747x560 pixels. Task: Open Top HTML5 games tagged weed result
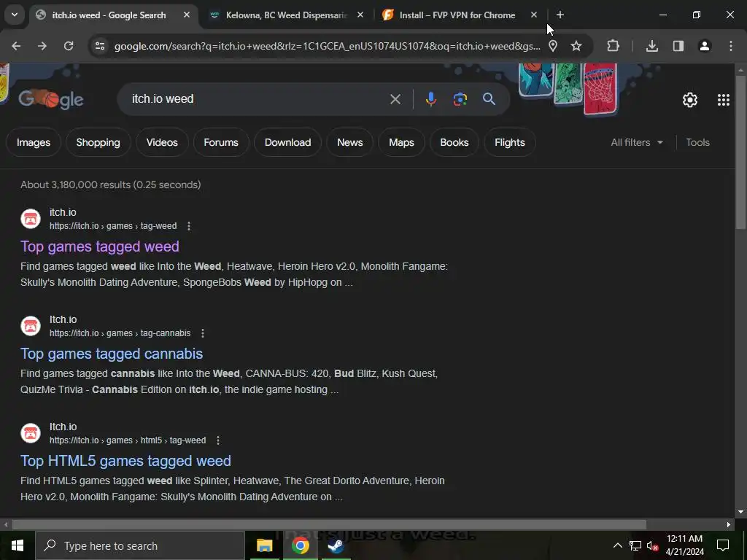(x=125, y=461)
